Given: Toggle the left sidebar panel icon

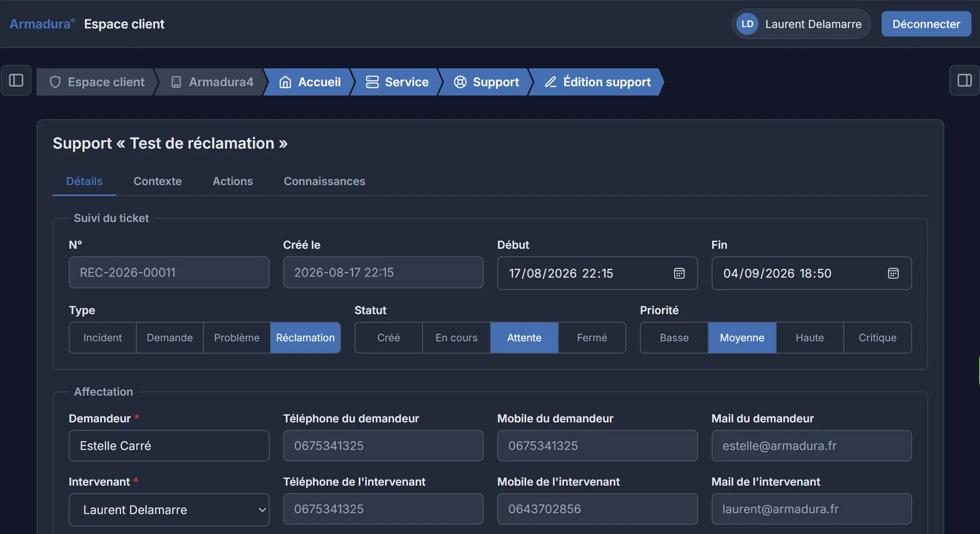Looking at the screenshot, I should (x=16, y=81).
